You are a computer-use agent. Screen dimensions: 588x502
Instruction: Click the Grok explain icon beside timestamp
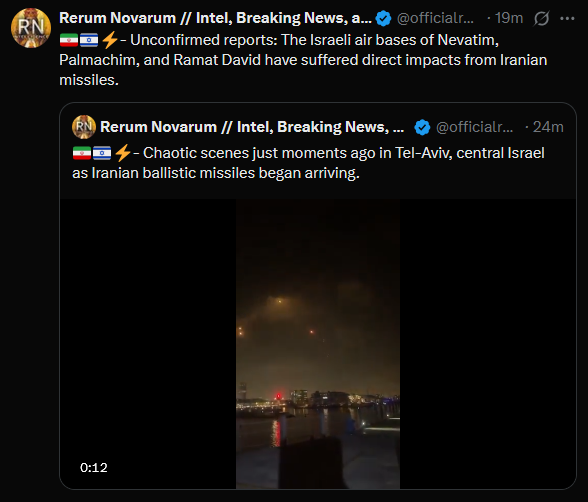click(x=542, y=18)
